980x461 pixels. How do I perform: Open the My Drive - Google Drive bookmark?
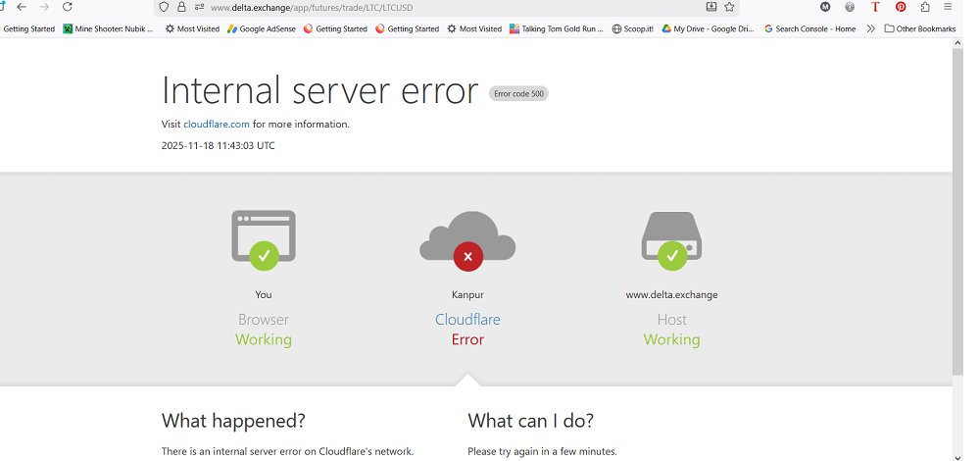click(709, 28)
